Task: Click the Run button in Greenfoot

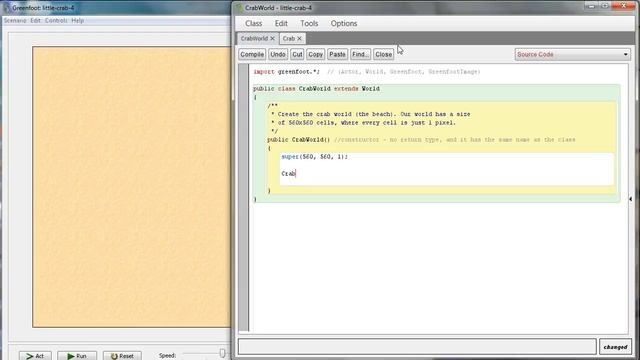Action: tap(77, 356)
